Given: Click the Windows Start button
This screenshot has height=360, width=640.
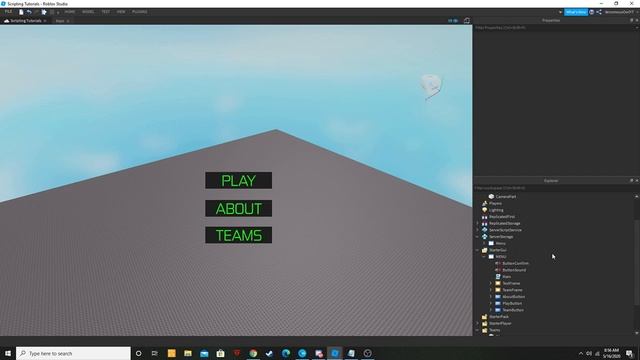Looking at the screenshot, I should tap(8, 353).
